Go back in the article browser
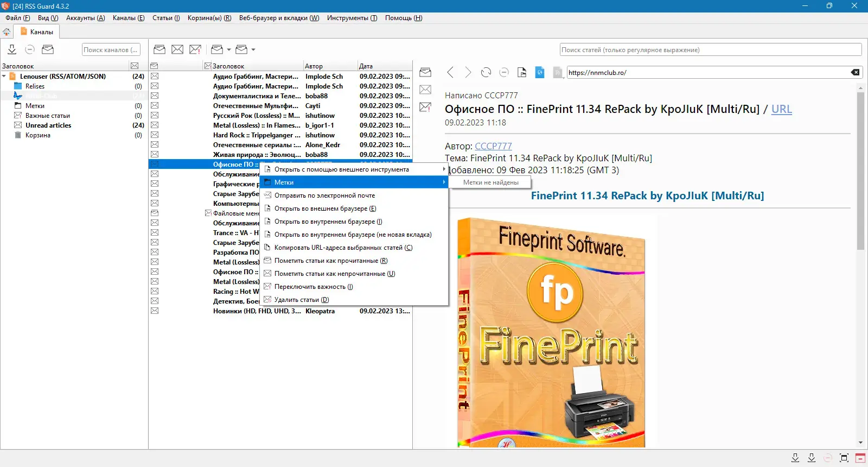 tap(450, 72)
